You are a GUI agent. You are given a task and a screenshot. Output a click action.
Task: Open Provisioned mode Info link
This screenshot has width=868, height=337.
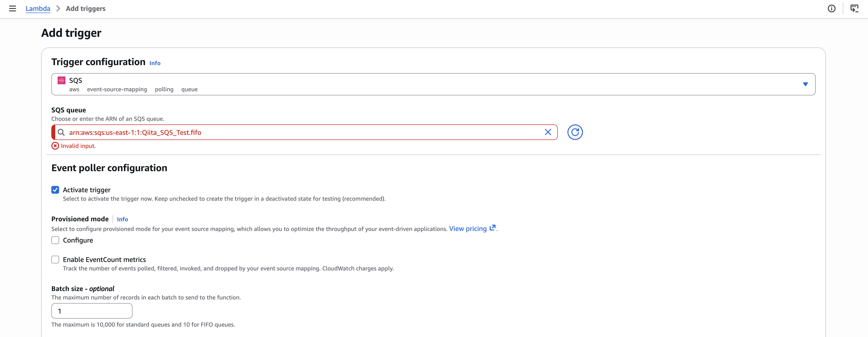[x=122, y=219]
